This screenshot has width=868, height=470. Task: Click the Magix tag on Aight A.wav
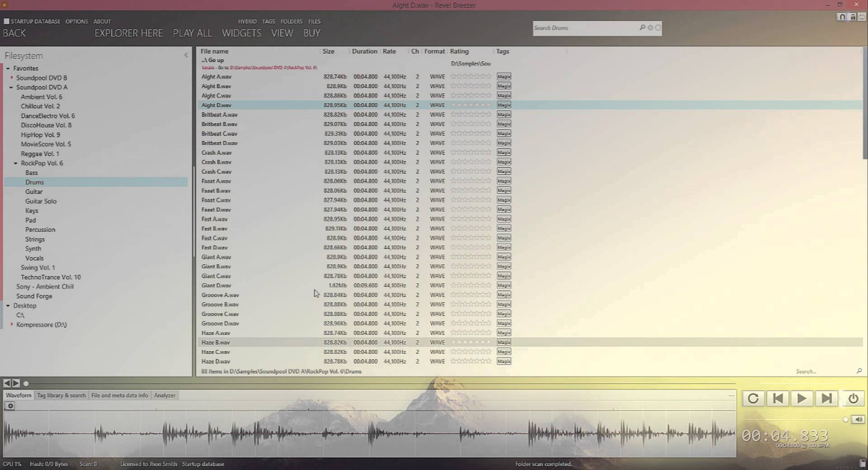[x=504, y=77]
